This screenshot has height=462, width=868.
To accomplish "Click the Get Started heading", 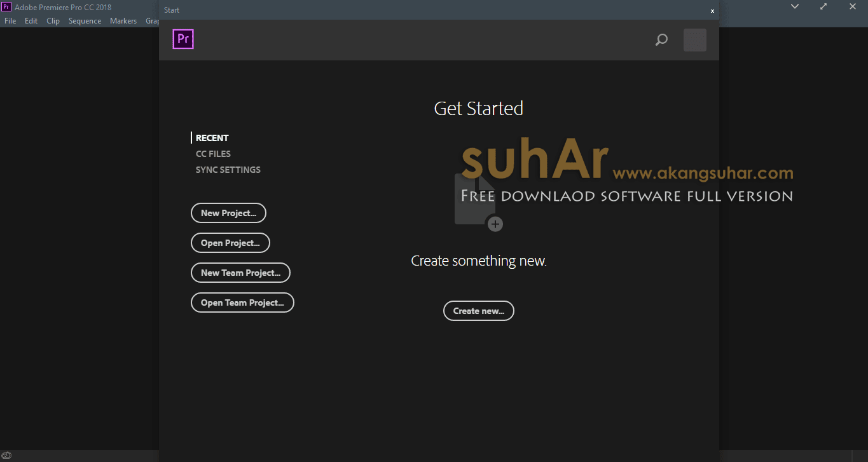I will tap(478, 109).
